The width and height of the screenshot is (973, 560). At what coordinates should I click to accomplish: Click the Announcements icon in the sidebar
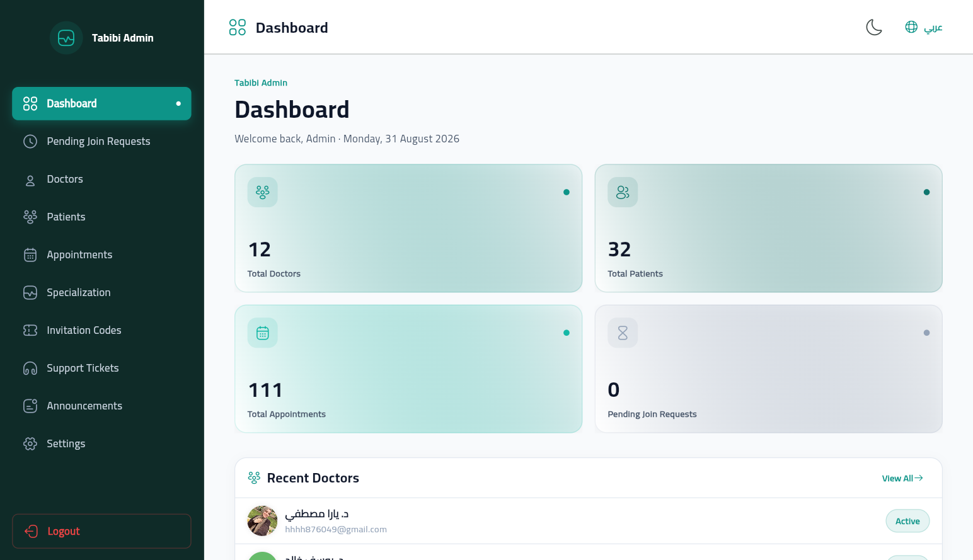tap(30, 406)
